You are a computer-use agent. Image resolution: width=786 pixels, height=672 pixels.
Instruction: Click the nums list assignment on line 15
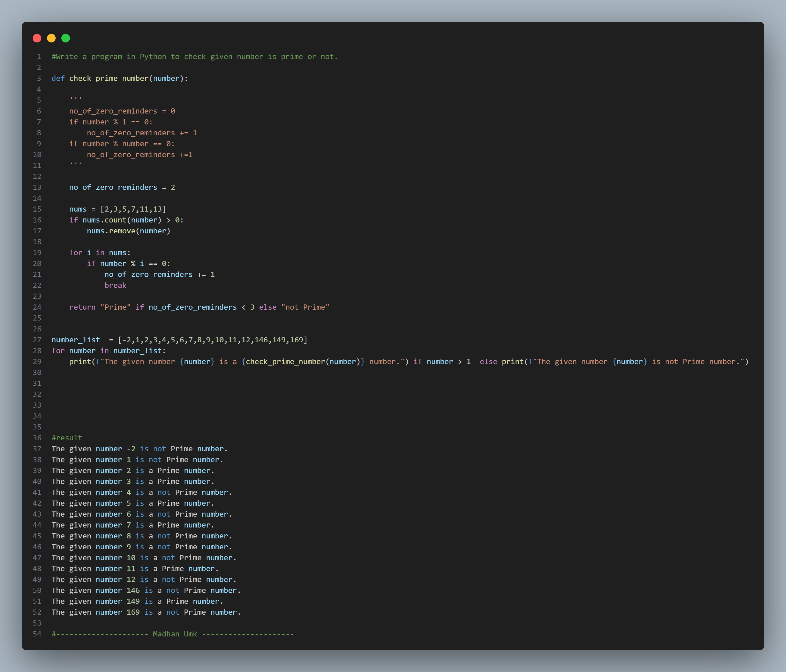click(118, 209)
